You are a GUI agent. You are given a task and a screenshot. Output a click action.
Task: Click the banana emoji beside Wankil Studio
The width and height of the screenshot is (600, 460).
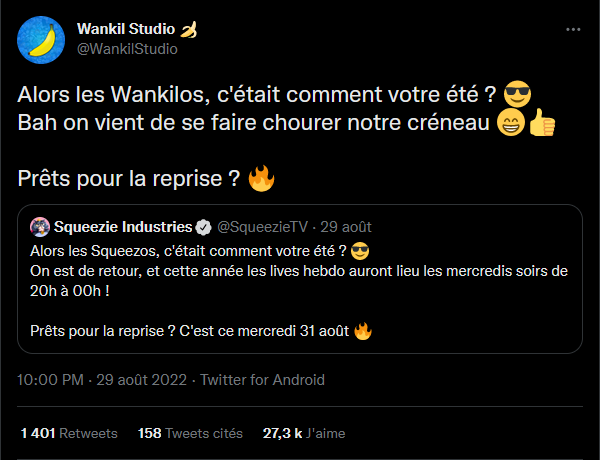pyautogui.click(x=189, y=29)
